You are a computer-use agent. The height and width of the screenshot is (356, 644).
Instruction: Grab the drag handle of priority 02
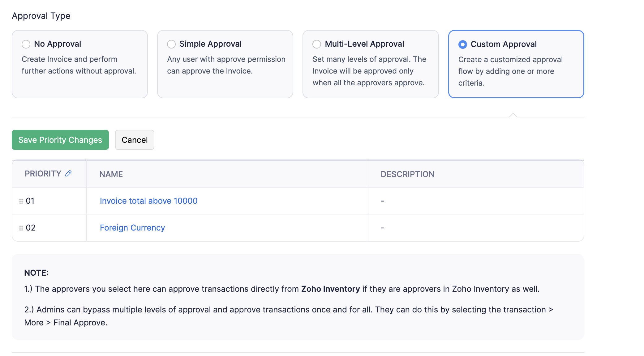21,227
